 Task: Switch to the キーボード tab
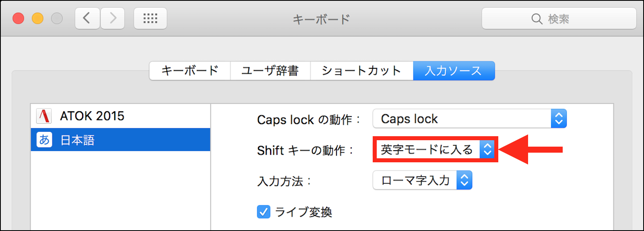[x=190, y=71]
